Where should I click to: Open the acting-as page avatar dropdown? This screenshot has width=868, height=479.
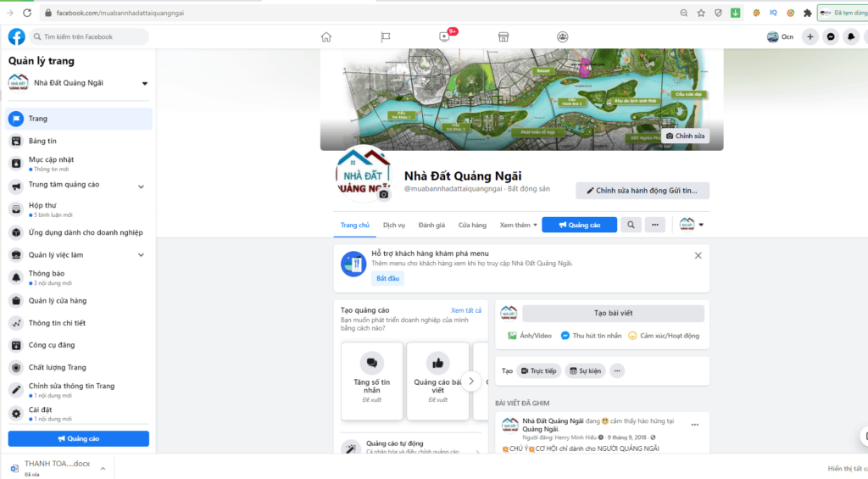click(x=692, y=225)
